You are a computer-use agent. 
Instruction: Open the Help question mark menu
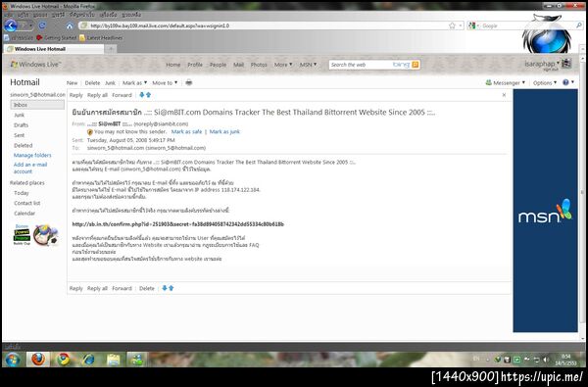[x=567, y=82]
